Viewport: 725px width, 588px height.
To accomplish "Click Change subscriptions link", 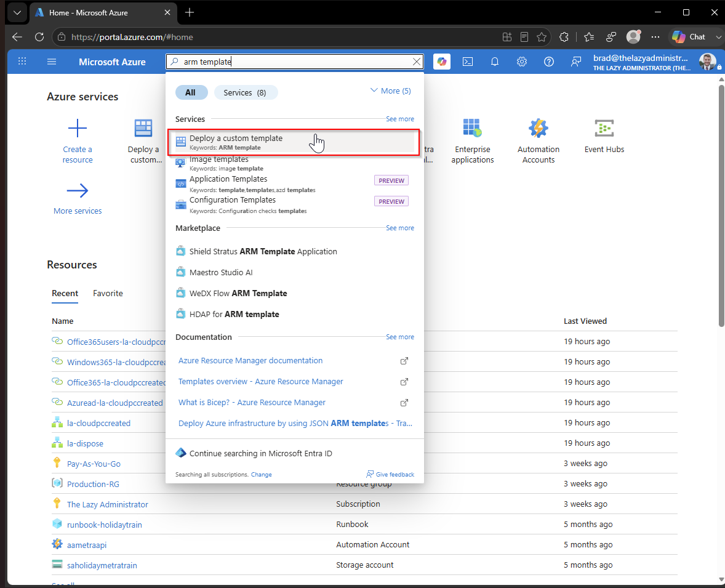I will (261, 475).
